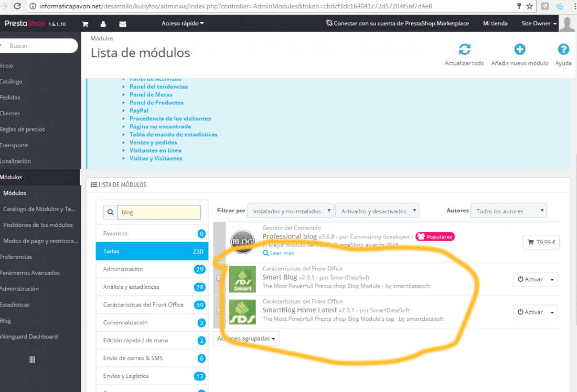Open the Acciones agrupadas dropdown
Image resolution: width=577 pixels, height=392 pixels.
click(246, 339)
